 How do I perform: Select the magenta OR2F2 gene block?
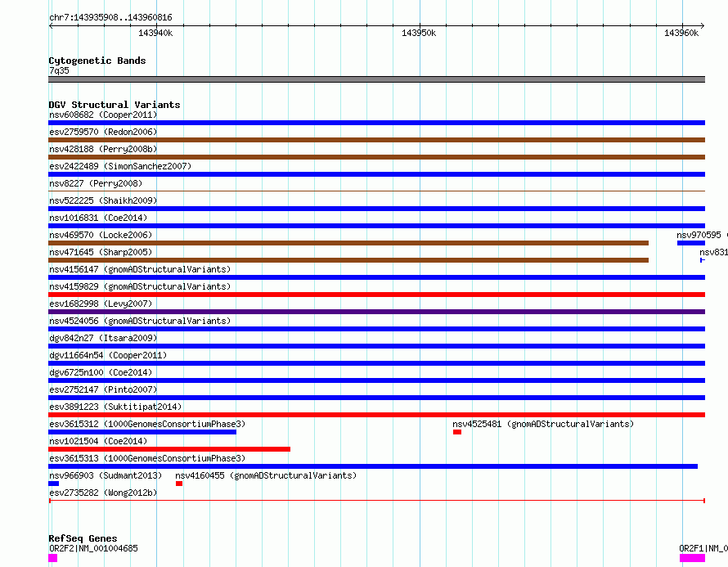pyautogui.click(x=53, y=558)
